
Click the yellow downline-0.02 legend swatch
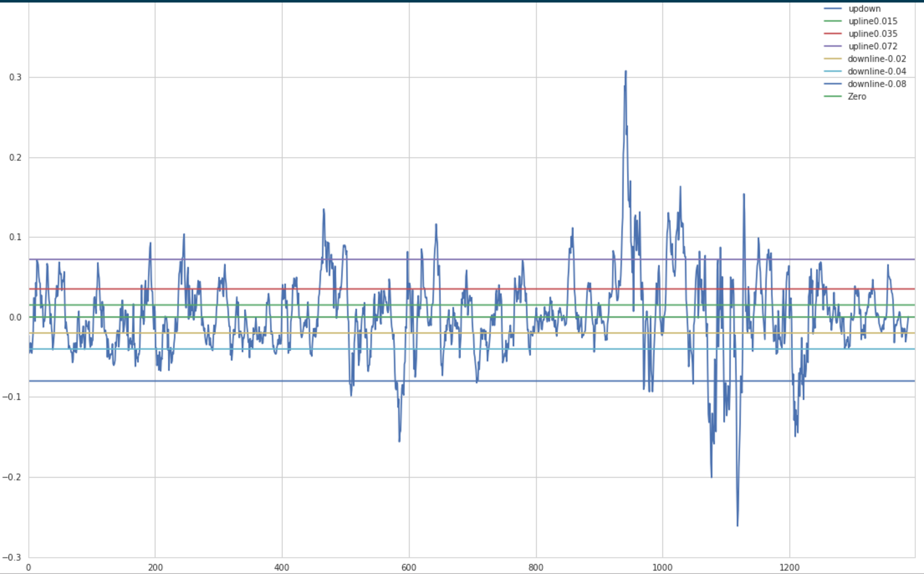(832, 59)
